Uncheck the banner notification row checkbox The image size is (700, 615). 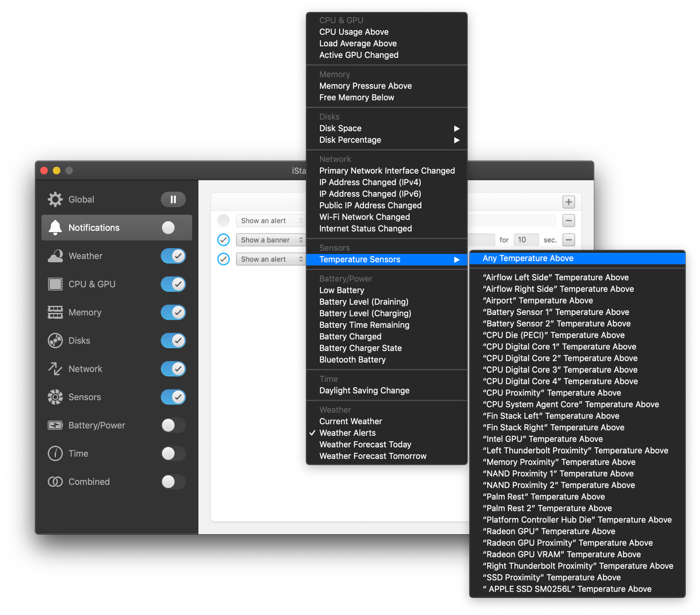[223, 240]
